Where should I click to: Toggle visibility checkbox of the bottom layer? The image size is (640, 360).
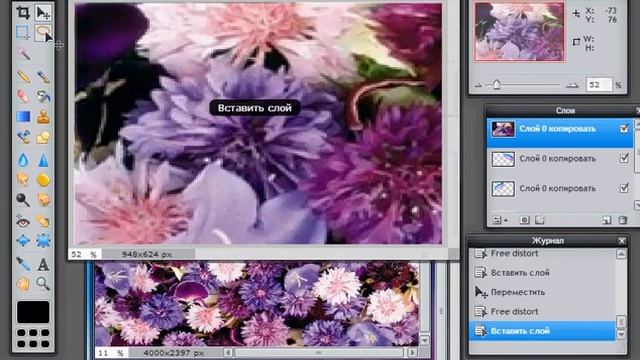(624, 188)
